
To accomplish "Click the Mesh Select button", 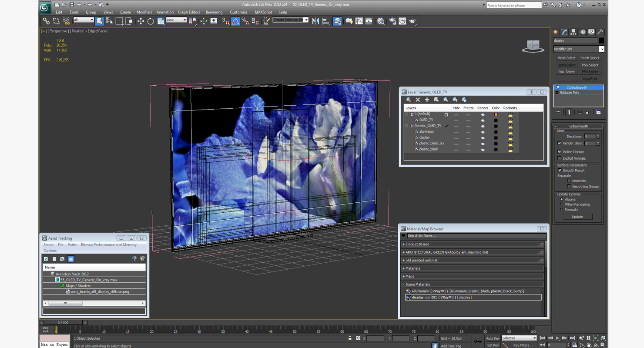I will click(x=567, y=58).
